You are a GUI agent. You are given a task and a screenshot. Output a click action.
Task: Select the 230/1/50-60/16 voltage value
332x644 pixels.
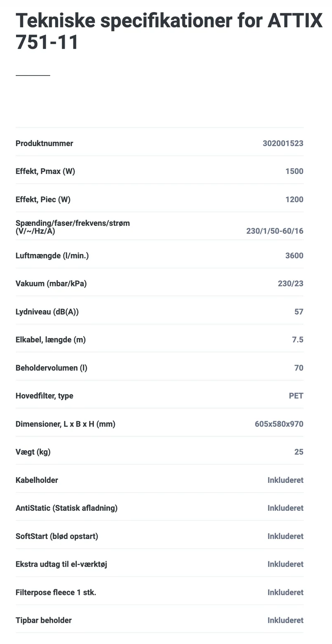tap(275, 231)
